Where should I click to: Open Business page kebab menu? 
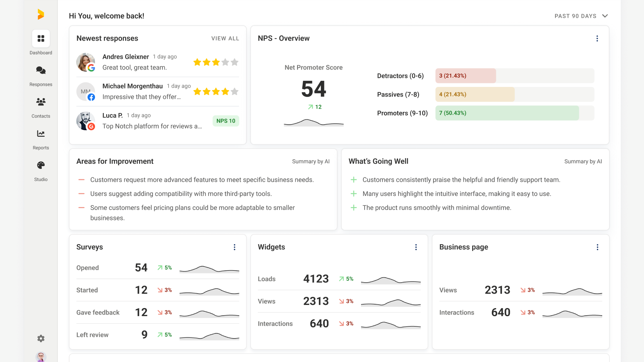(x=597, y=247)
